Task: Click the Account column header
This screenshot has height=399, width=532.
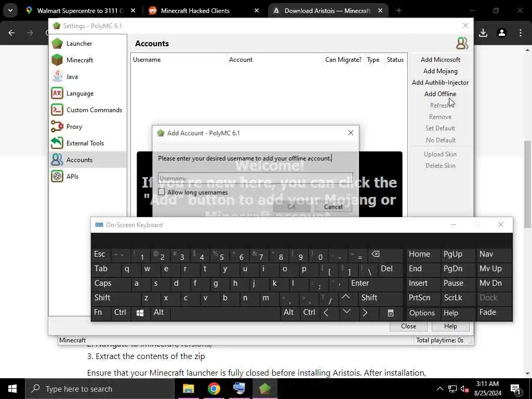Action: pos(275,60)
